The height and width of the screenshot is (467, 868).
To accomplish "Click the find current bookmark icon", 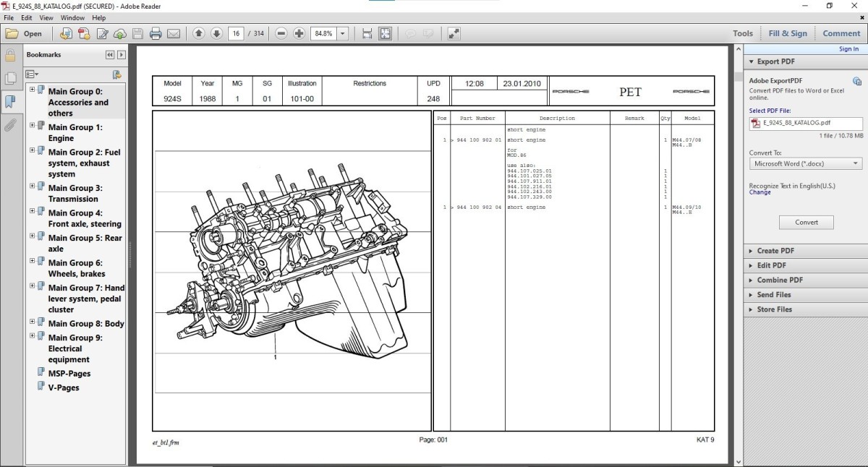I will tap(116, 74).
